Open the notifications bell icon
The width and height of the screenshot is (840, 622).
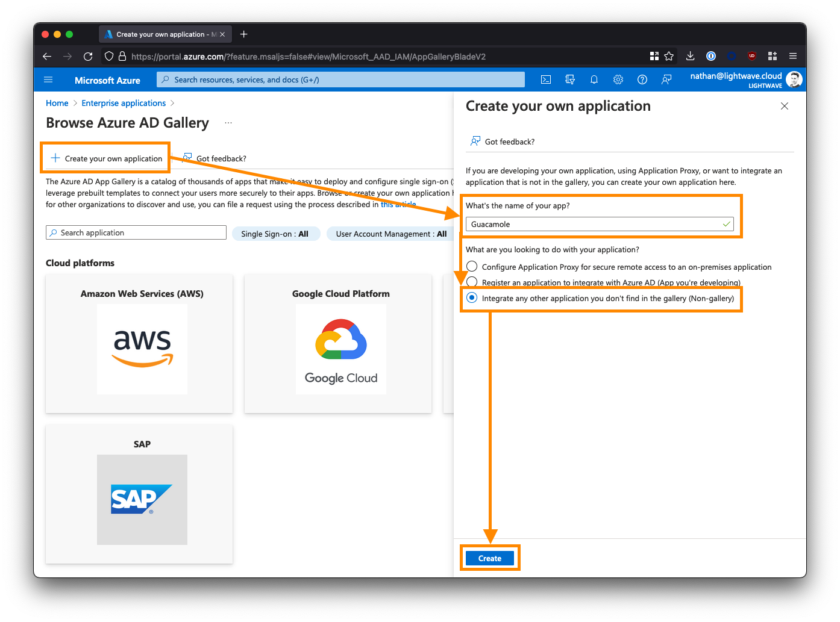pos(594,79)
